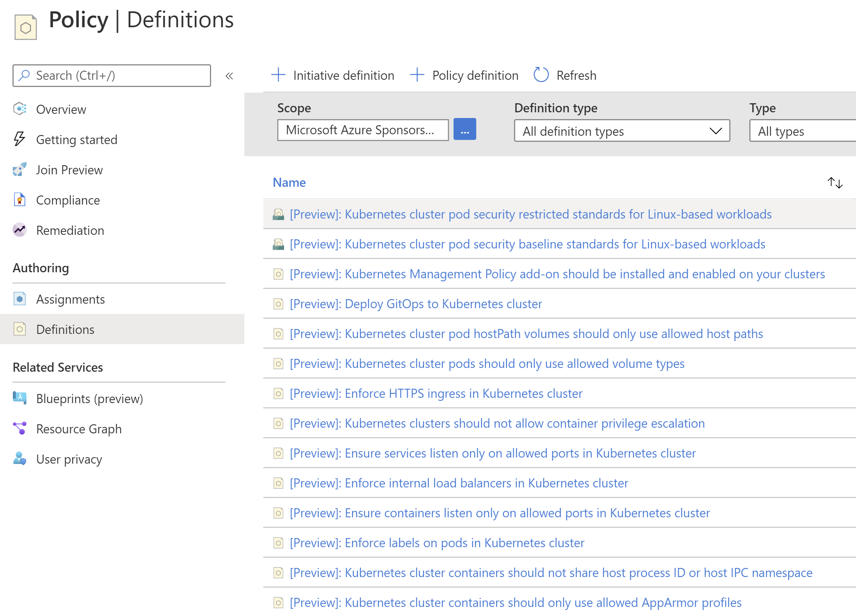The image size is (856, 616).
Task: Click policy icon beside Enforce labels on pods
Action: [x=278, y=543]
